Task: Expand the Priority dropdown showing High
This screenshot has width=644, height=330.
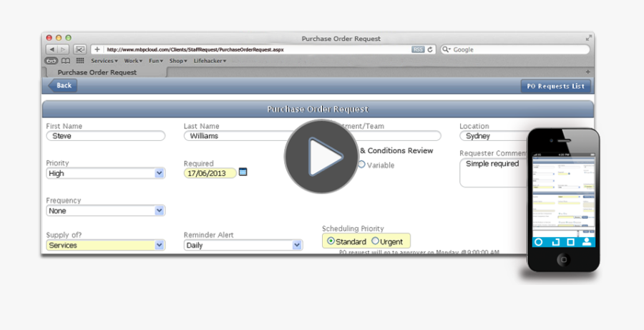Action: 160,173
